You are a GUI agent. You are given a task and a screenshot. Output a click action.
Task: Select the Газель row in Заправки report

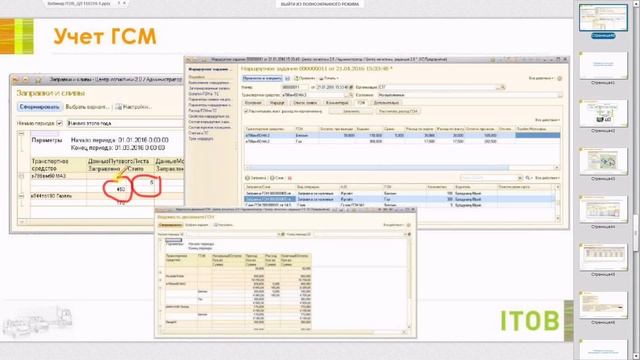point(107,196)
